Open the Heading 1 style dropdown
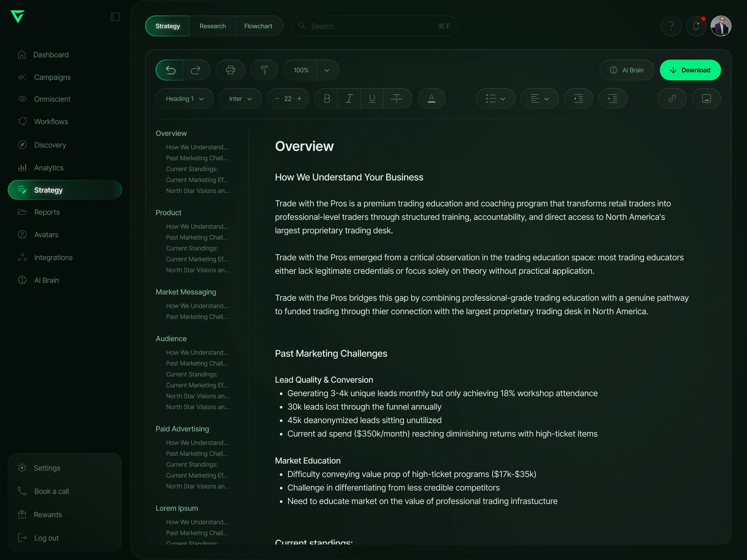 point(185,99)
